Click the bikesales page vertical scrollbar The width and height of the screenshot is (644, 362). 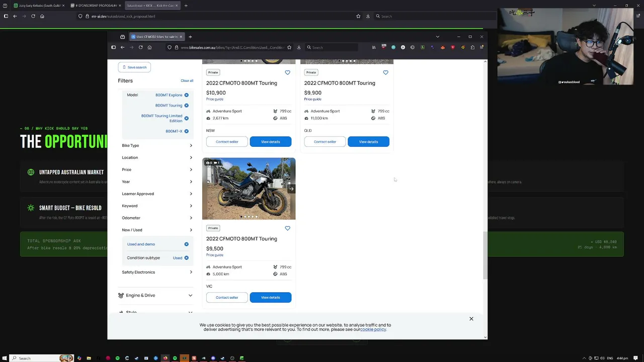pyautogui.click(x=485, y=255)
